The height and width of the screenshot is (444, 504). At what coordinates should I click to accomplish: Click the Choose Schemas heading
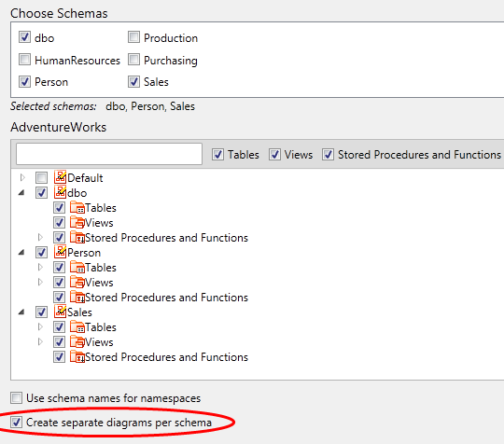59,13
